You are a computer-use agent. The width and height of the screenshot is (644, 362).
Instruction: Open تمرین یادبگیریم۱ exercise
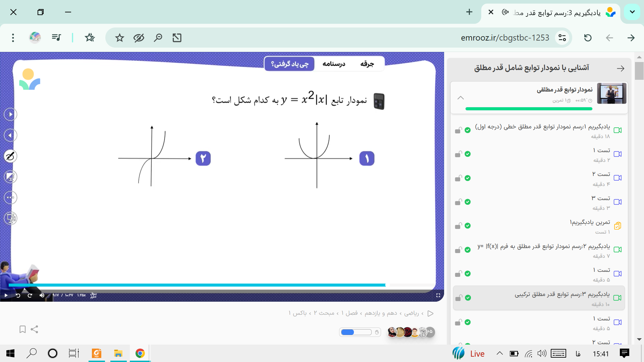pyautogui.click(x=590, y=222)
